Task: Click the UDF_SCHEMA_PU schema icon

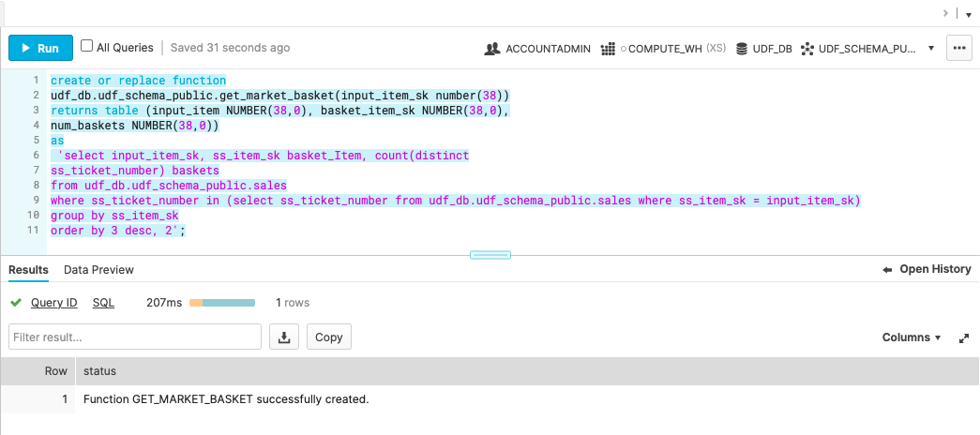Action: click(x=807, y=49)
